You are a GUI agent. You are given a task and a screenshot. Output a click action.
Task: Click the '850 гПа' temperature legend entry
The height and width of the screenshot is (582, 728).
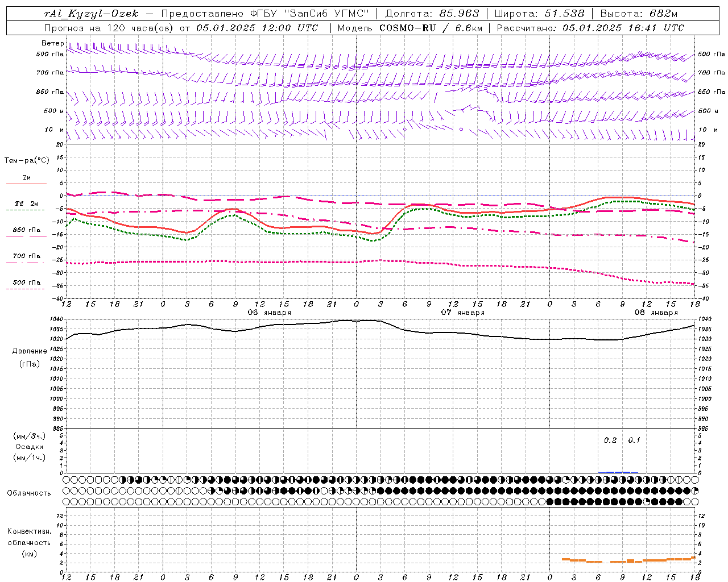(x=26, y=230)
